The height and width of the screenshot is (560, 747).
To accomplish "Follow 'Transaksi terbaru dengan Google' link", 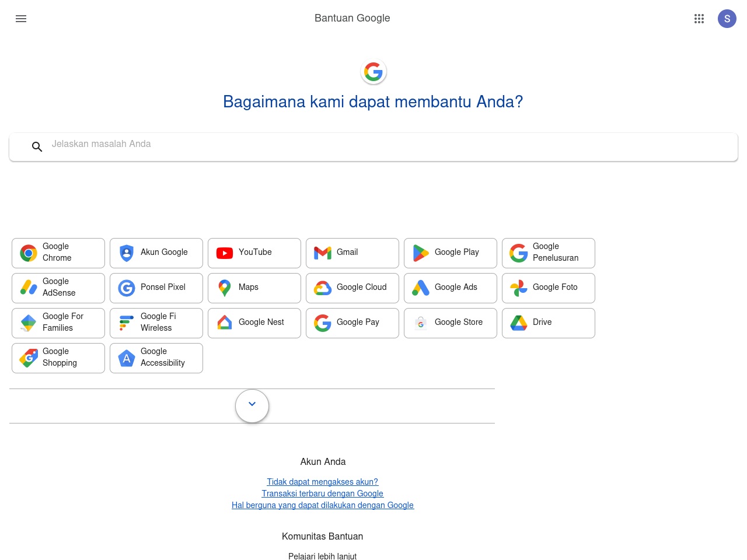I will (323, 494).
